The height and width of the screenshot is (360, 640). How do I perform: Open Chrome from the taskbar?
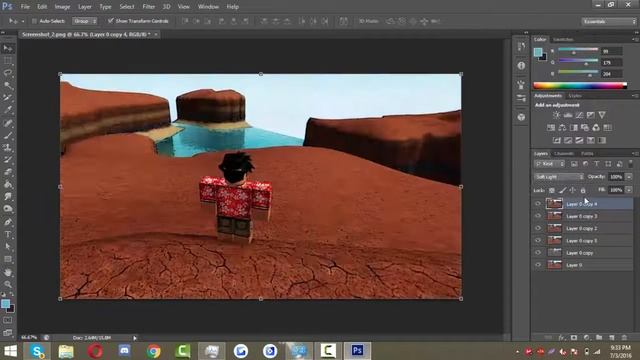click(x=153, y=351)
